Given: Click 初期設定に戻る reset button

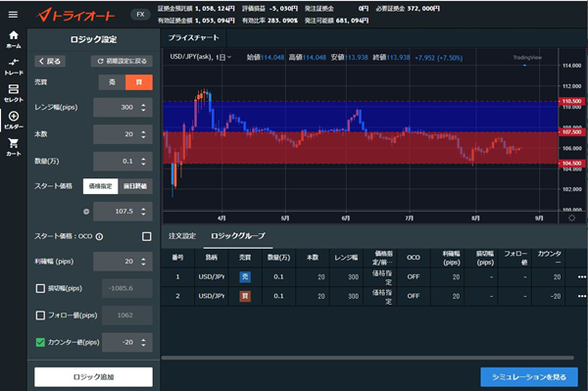Looking at the screenshot, I should (x=122, y=61).
